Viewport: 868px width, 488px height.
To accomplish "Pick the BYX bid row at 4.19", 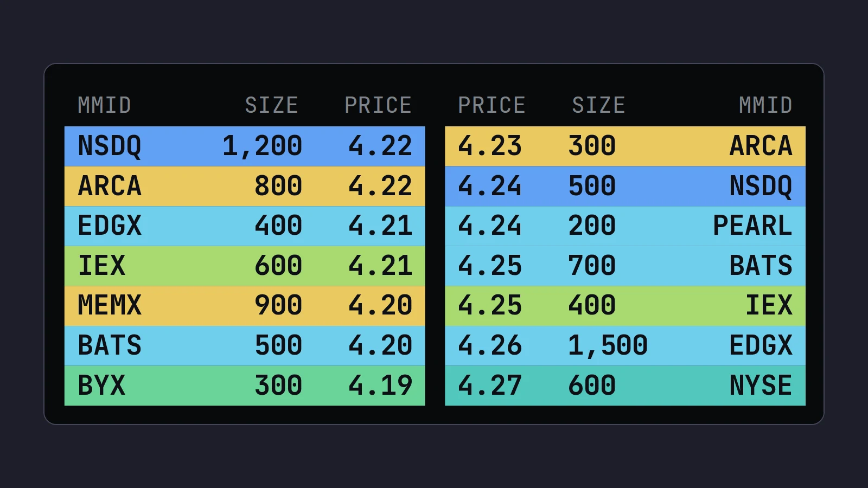I will point(245,386).
